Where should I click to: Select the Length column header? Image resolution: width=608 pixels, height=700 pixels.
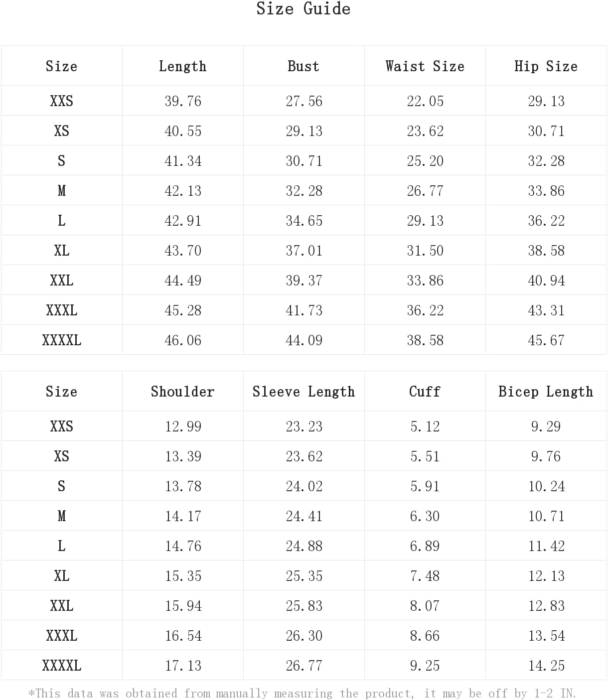pos(182,66)
